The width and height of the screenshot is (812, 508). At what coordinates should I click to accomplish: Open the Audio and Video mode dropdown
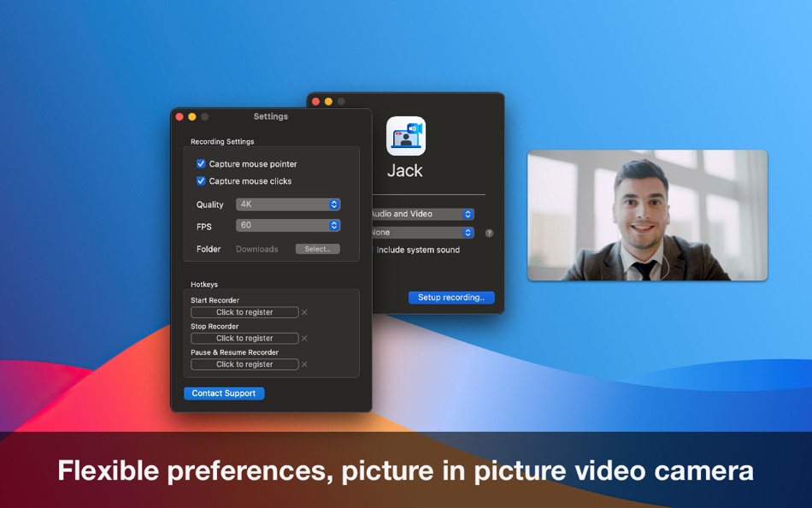pos(423,214)
